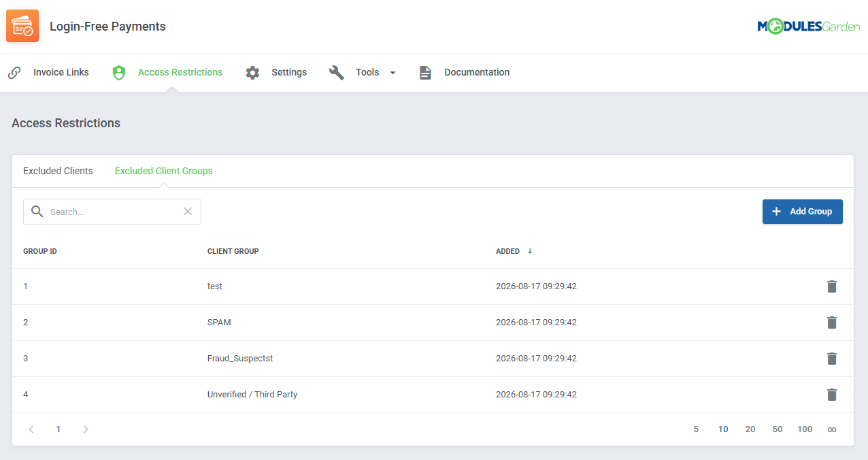Click the Login-Free Payments app logo icon
Viewport: 868px width, 460px height.
pyautogui.click(x=22, y=27)
